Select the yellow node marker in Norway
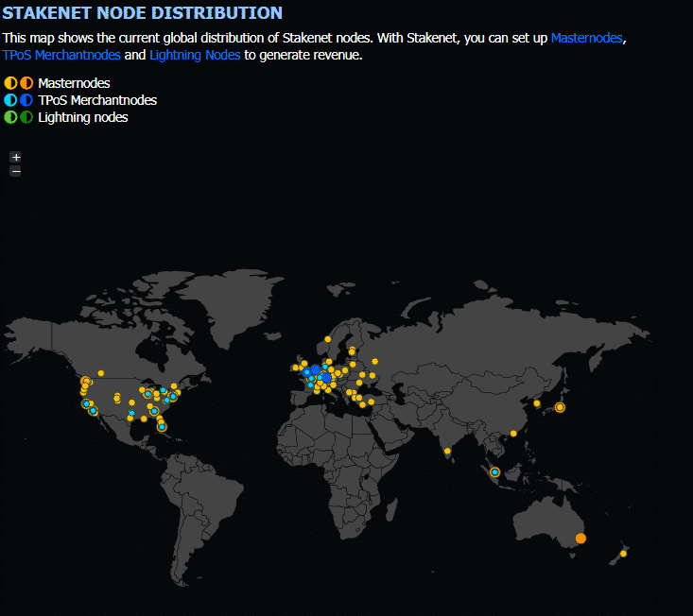 pos(327,339)
